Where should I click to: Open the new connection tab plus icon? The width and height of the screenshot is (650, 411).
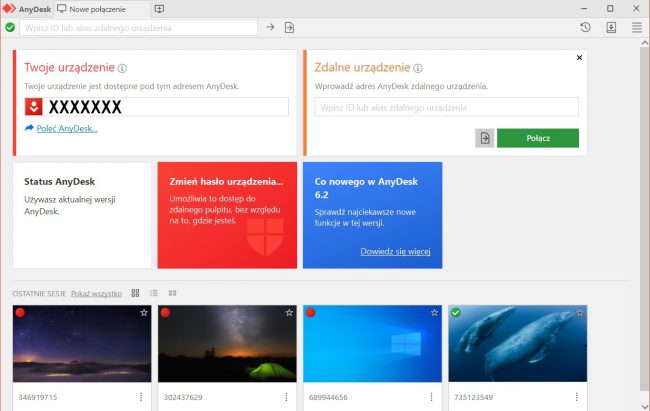click(159, 9)
